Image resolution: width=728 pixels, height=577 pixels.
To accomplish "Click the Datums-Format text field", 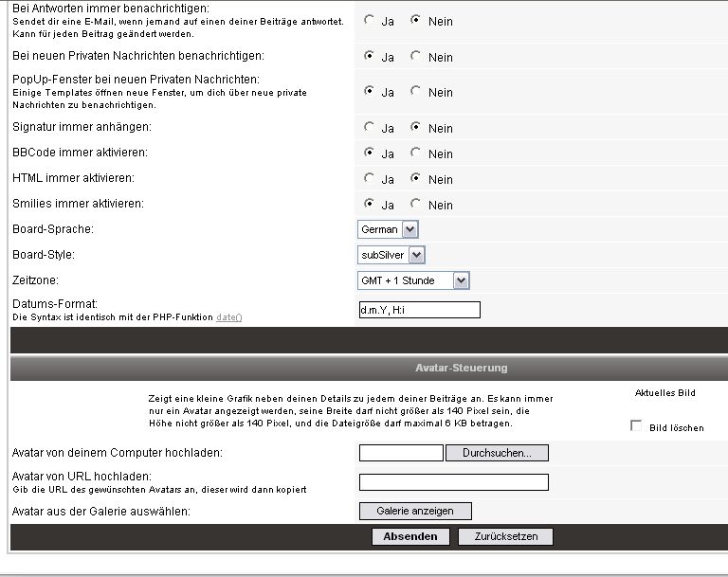I will tap(419, 310).
